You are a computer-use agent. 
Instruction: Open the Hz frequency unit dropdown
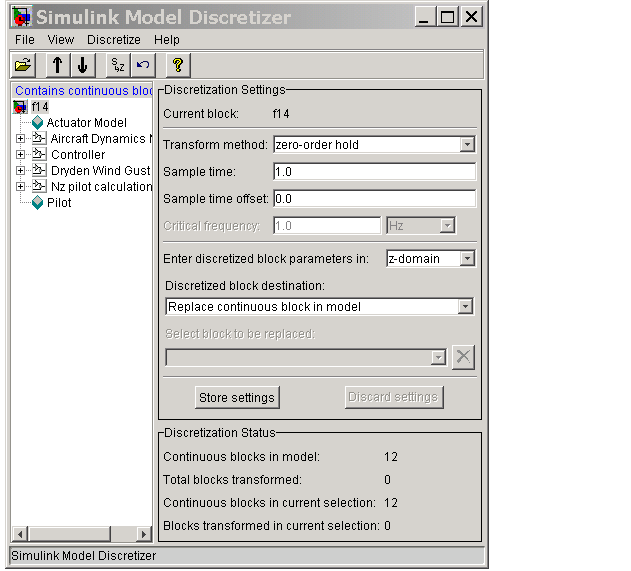click(x=447, y=226)
